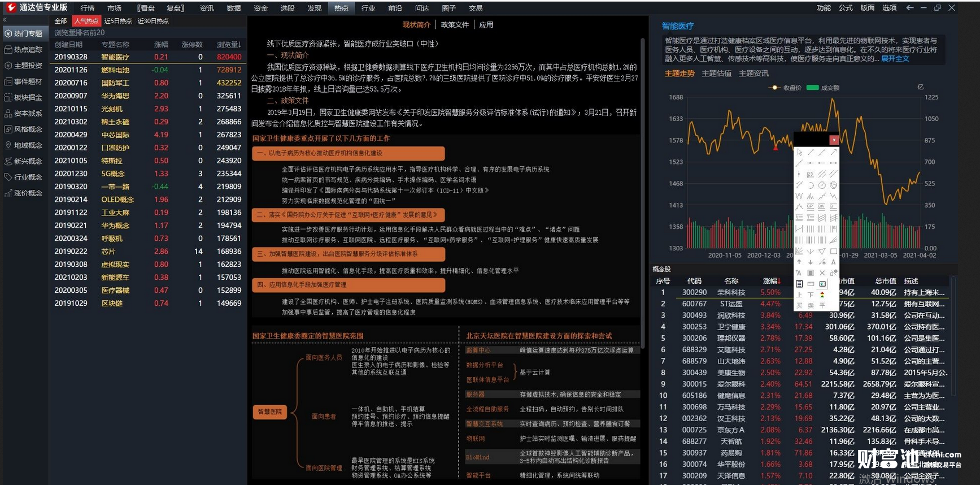The height and width of the screenshot is (485, 980).
Task: Select the 人气热点 tab
Action: click(x=86, y=21)
